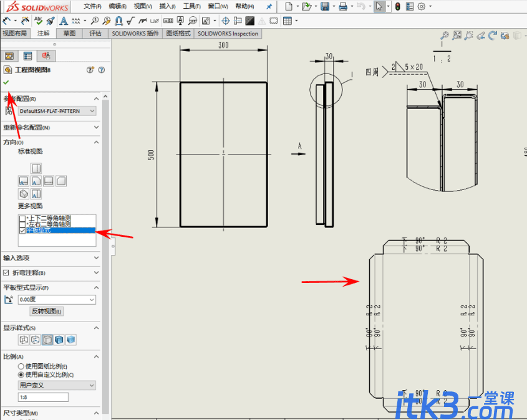Click the Surface Finish symbol icon
Image resolution: width=527 pixels, height=420 pixels.
click(131, 21)
